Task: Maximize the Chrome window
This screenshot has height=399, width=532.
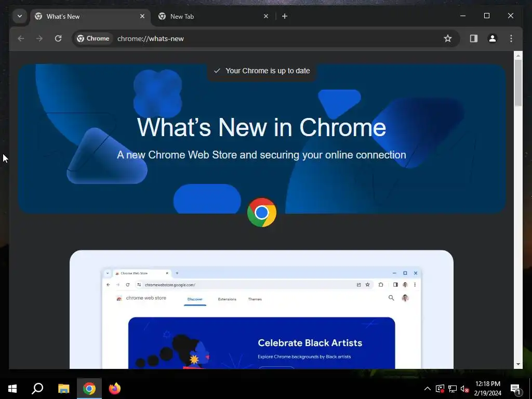Action: click(486, 16)
